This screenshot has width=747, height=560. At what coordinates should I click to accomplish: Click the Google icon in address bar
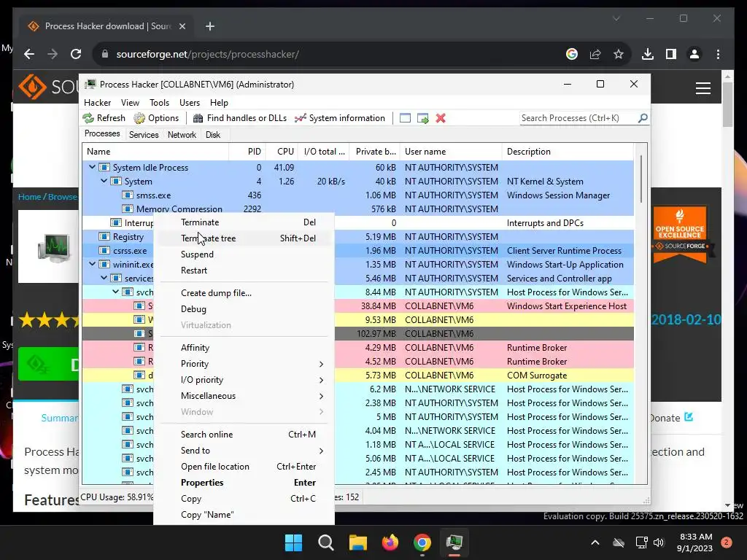click(x=572, y=54)
